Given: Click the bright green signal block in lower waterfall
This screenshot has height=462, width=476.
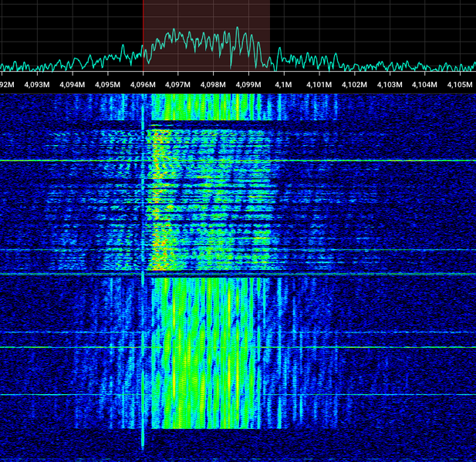Looking at the screenshot, I should 207,353.
